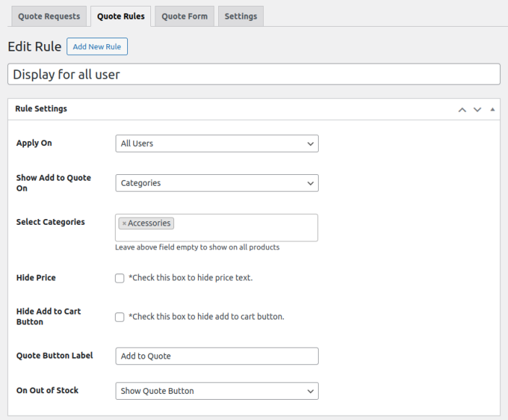Open the Apply On dropdown
The width and height of the screenshot is (508, 420).
pos(217,144)
